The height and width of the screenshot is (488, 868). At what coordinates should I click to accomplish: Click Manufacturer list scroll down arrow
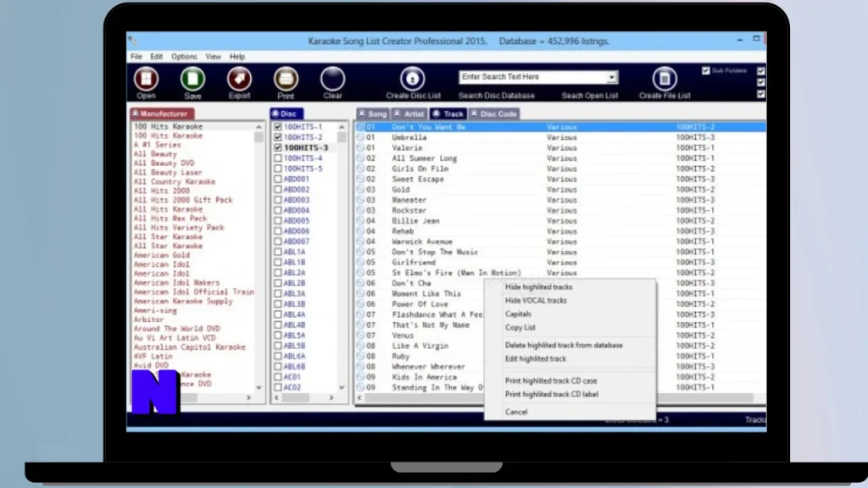pyautogui.click(x=259, y=387)
